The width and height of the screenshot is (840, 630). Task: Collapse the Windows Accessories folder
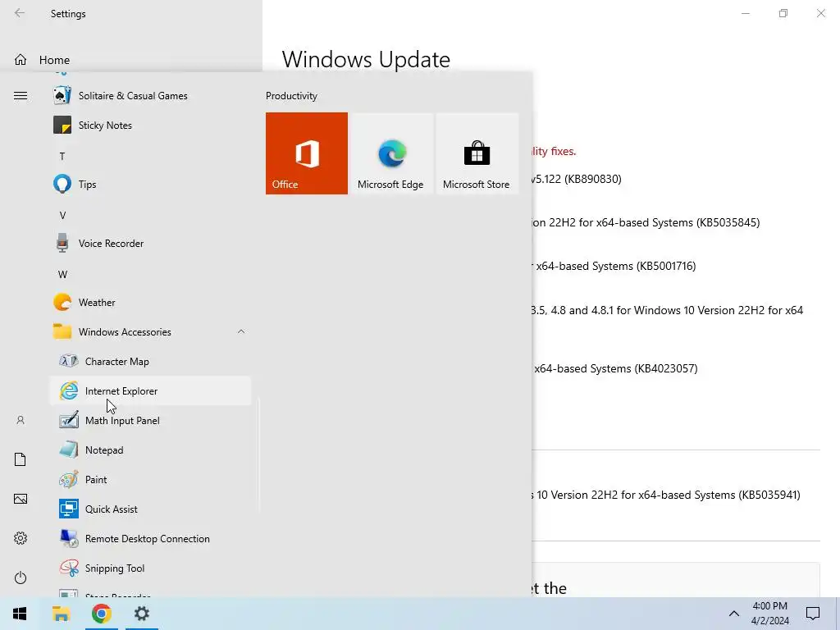tap(150, 332)
